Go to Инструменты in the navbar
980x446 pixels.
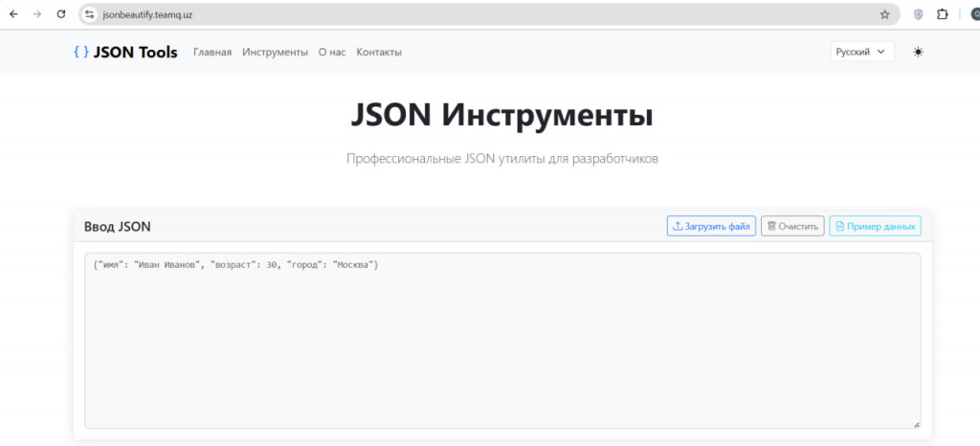click(275, 53)
